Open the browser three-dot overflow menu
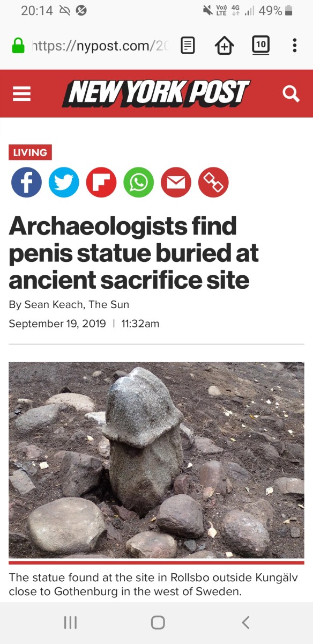 (295, 46)
